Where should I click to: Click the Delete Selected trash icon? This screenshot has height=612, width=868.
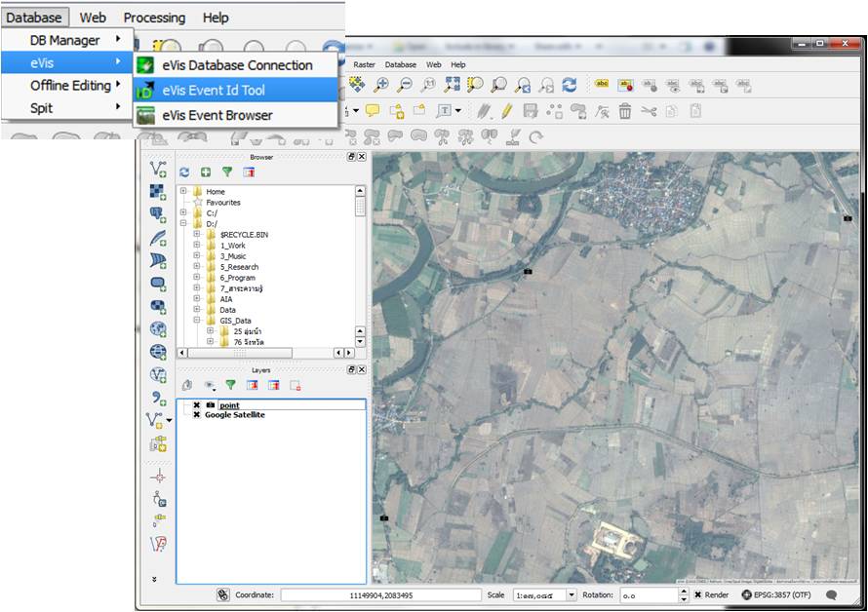click(x=625, y=111)
